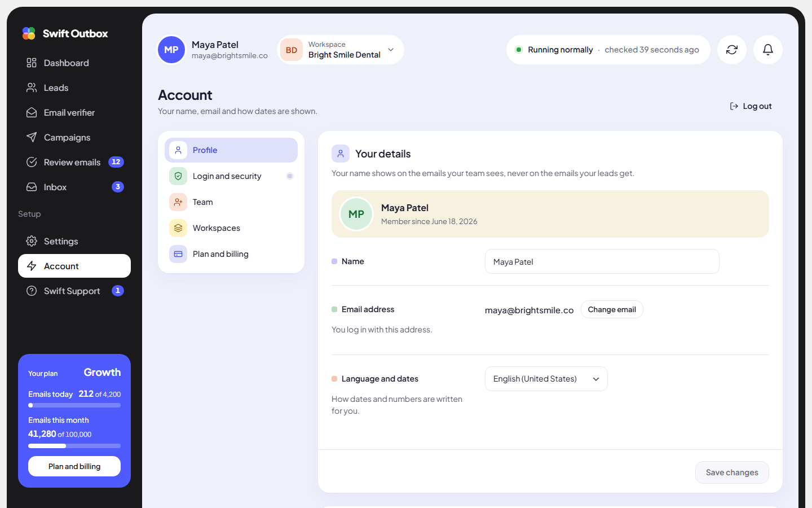Click the refresh status icon button
Viewport: 812px width, 508px height.
point(732,50)
